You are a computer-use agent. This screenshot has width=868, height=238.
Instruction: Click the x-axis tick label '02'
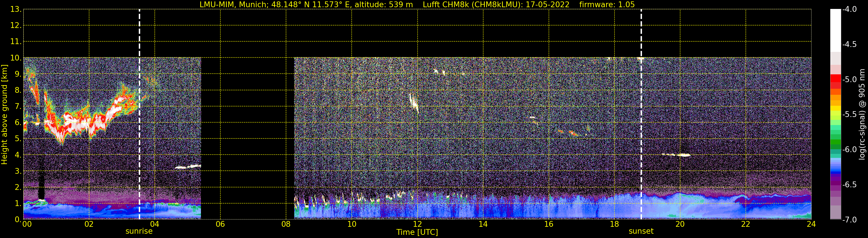[x=89, y=224]
